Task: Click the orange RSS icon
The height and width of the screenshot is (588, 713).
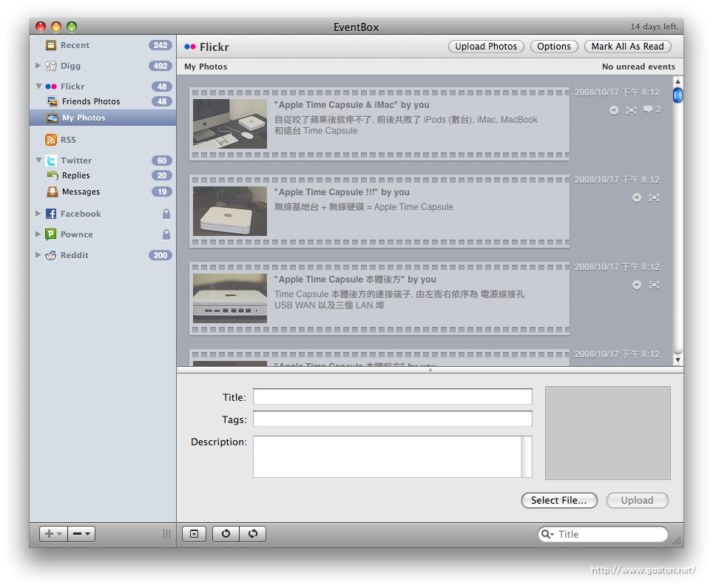Action: click(x=51, y=140)
